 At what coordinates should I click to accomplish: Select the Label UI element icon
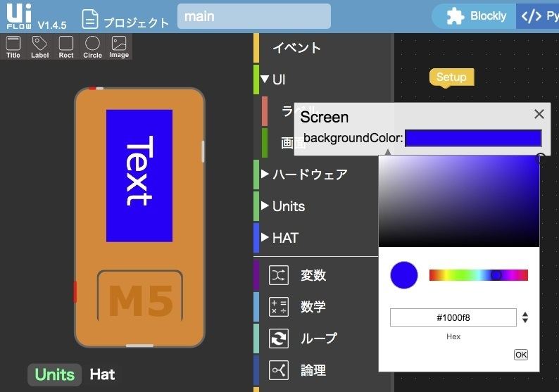(x=40, y=46)
